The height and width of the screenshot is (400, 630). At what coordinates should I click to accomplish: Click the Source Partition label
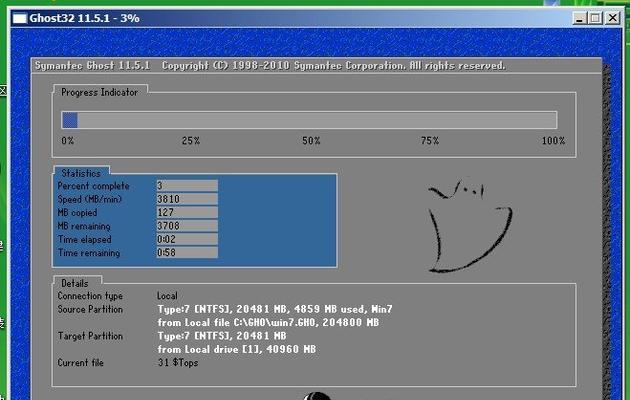pos(90,309)
